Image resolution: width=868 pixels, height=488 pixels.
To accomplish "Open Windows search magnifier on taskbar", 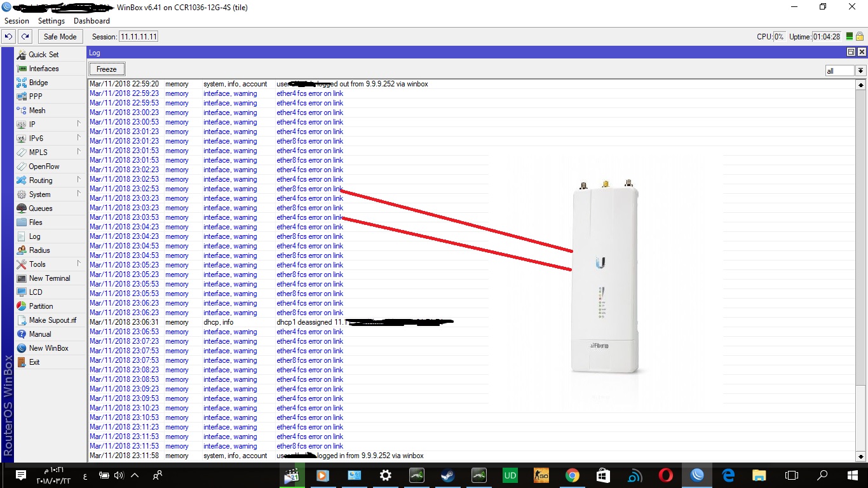I will coord(822,475).
